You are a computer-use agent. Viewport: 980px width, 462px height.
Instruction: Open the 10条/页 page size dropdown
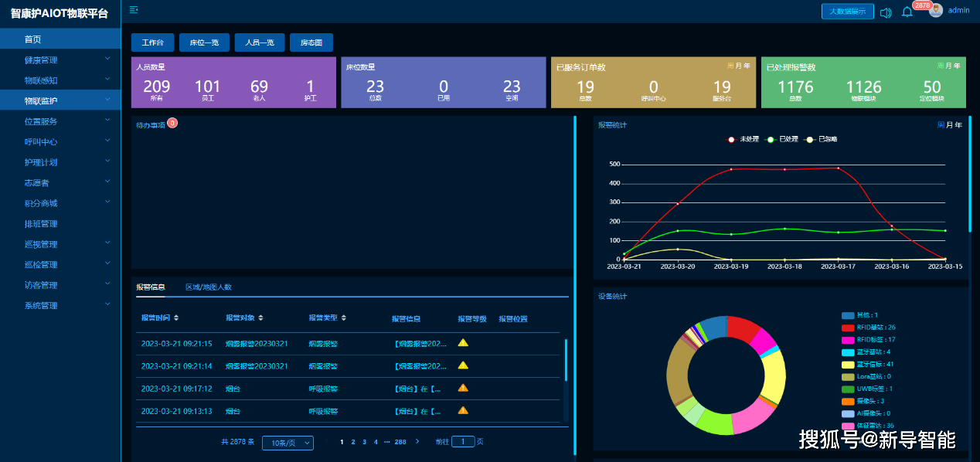(x=288, y=443)
